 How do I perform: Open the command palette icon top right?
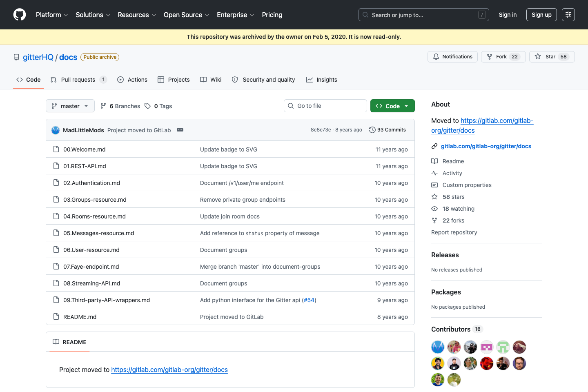click(568, 15)
